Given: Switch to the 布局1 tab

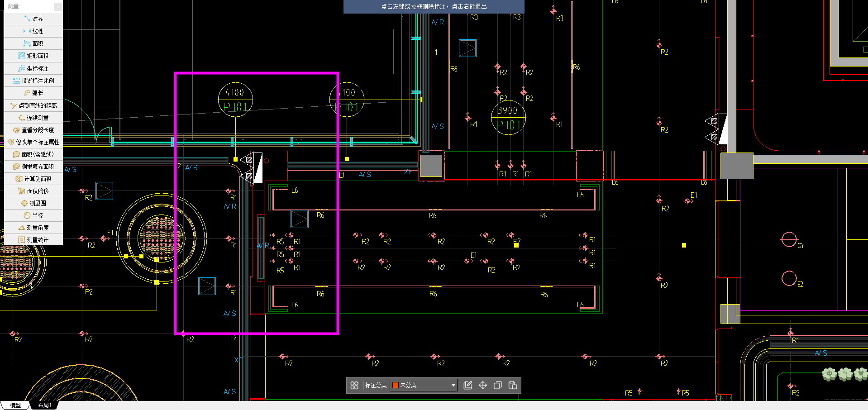Looking at the screenshot, I should (45, 405).
